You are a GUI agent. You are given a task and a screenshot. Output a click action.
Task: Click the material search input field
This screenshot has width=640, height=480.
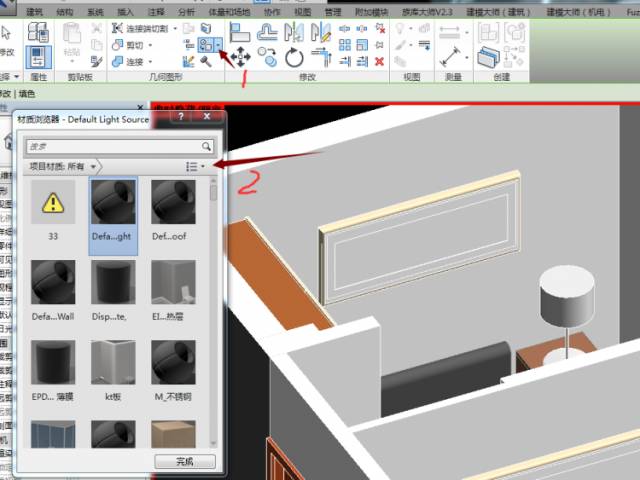point(120,146)
